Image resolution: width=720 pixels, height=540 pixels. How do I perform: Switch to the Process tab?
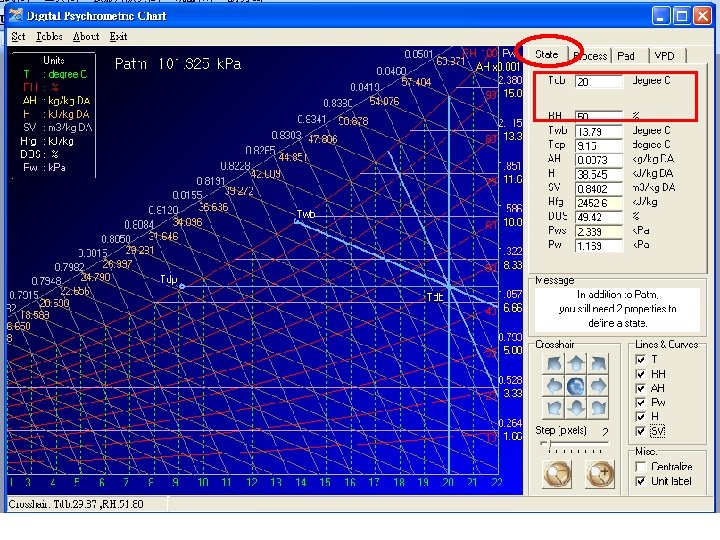click(591, 56)
